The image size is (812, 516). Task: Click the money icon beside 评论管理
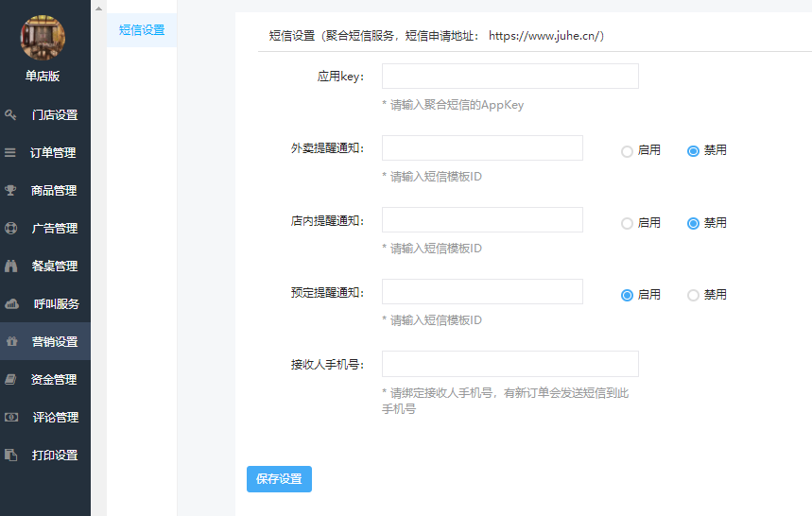click(x=11, y=417)
